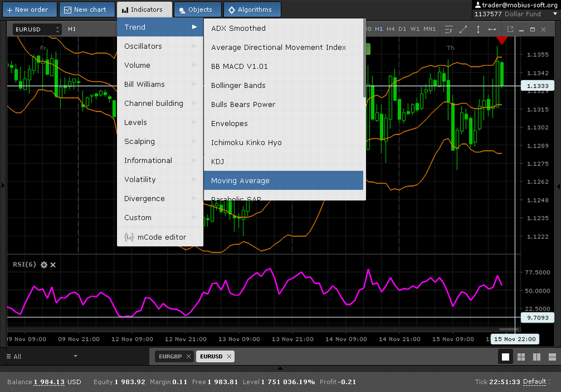
Task: Expand the bottom panel arrow
Action: pos(280,368)
